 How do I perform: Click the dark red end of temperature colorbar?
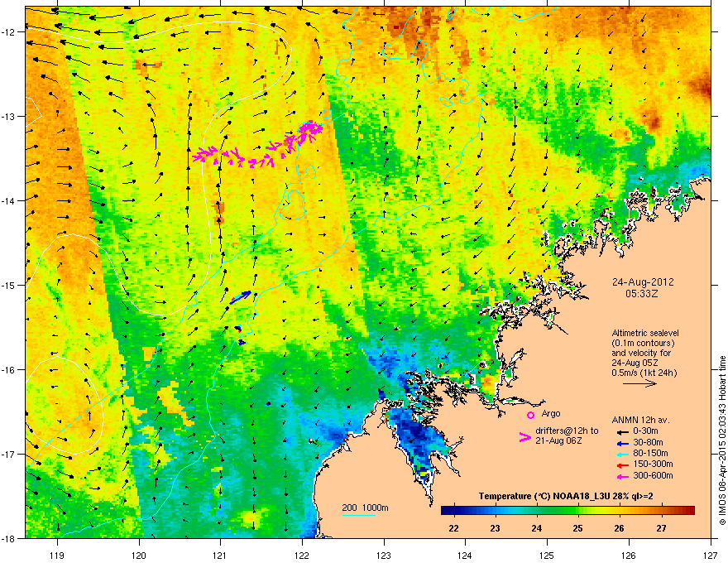(689, 511)
